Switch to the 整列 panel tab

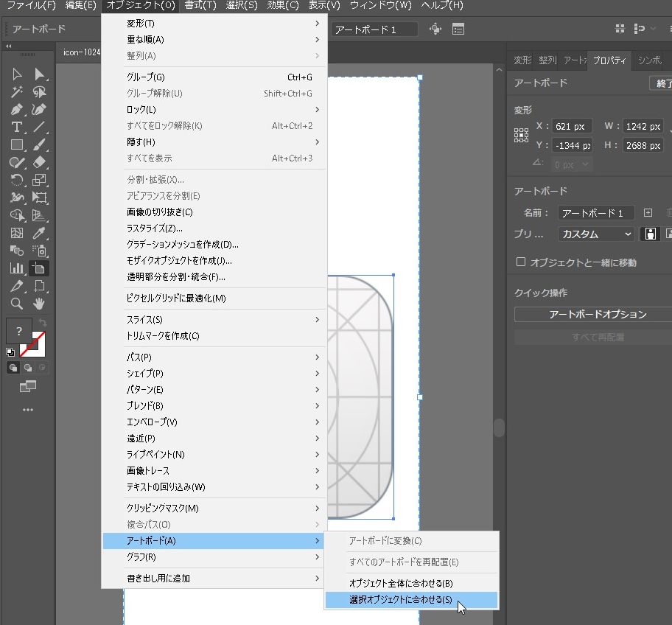(547, 60)
